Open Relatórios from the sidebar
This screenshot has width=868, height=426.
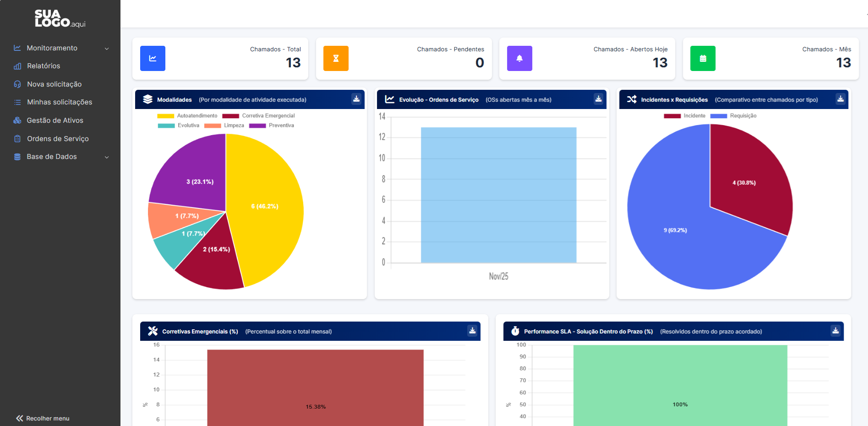(x=44, y=66)
